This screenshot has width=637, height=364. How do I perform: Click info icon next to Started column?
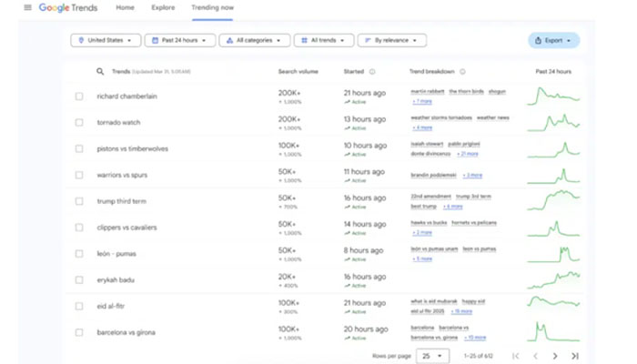[x=372, y=71]
